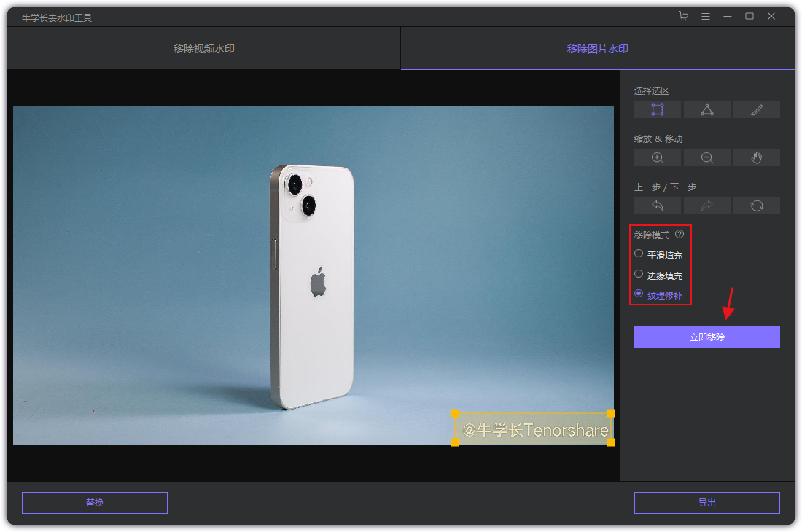Click the zoom out magnifier

[707, 158]
